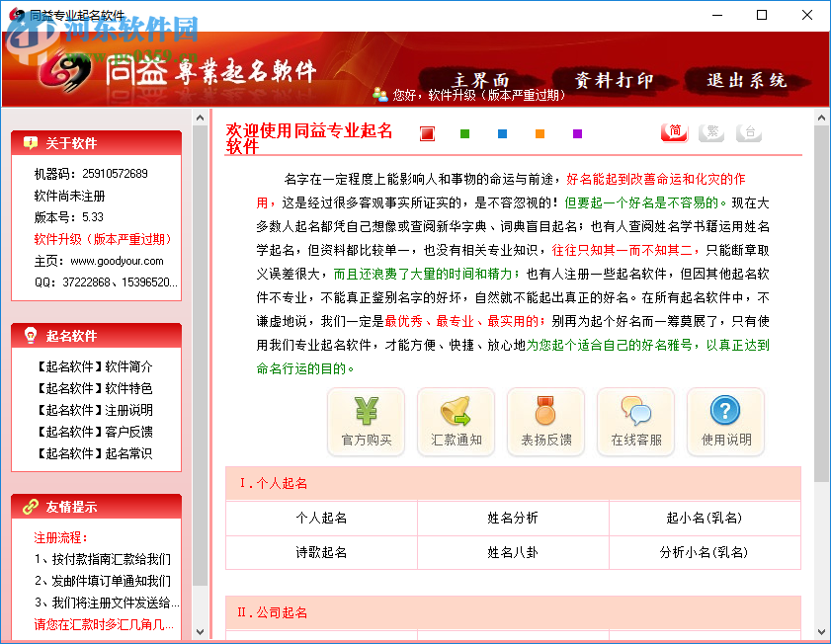
Task: Switch interface to 简 simplified Chinese
Action: coord(674,131)
